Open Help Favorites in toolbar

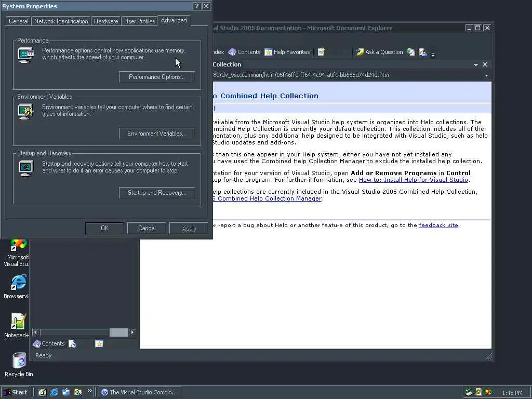(x=287, y=52)
